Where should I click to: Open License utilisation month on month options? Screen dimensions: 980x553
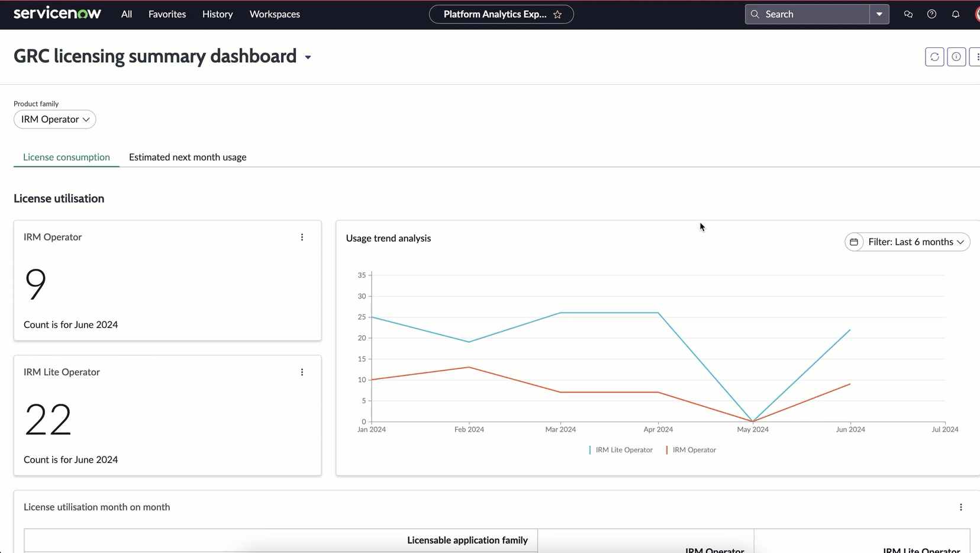tap(961, 507)
